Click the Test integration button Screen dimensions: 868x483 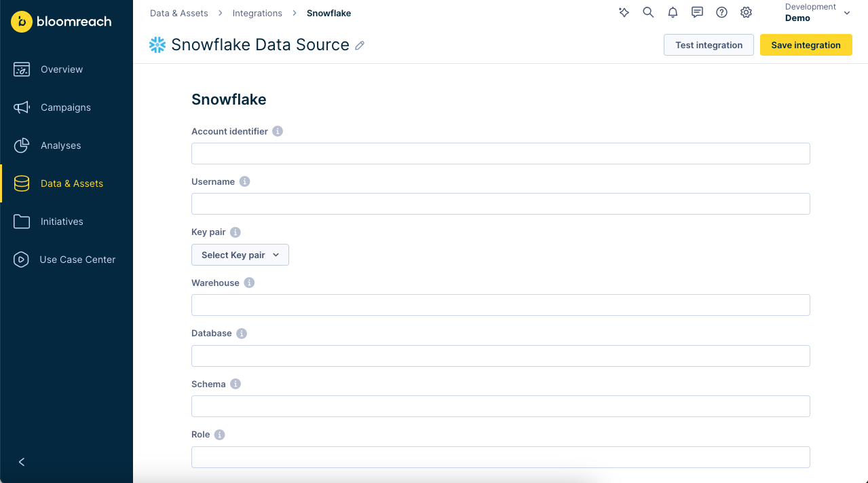point(709,45)
